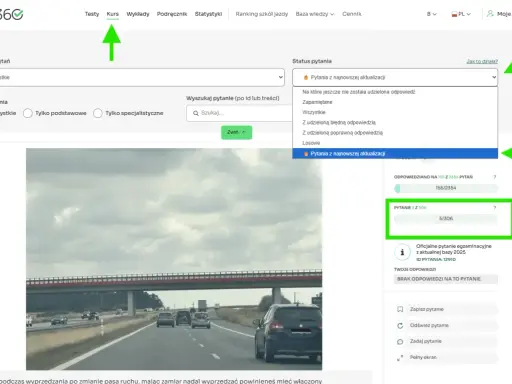Open the question category dropdown on the left
The height and width of the screenshot is (384, 512).
[x=142, y=77]
